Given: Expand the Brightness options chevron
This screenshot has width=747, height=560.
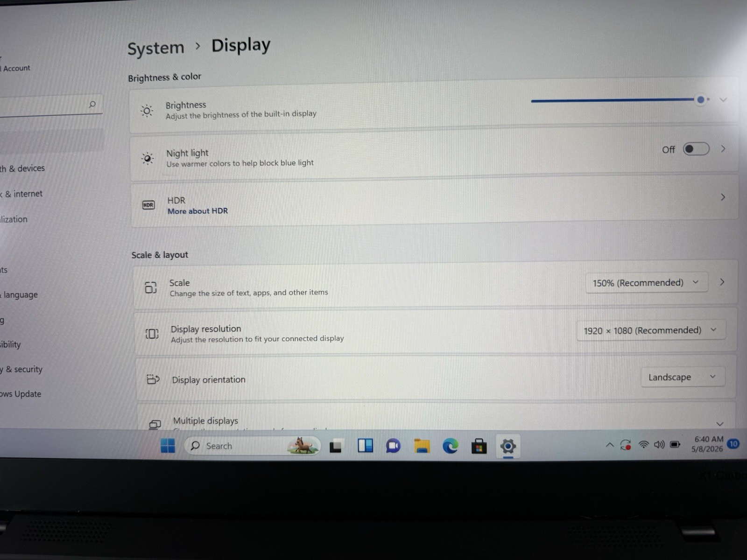Looking at the screenshot, I should click(723, 100).
